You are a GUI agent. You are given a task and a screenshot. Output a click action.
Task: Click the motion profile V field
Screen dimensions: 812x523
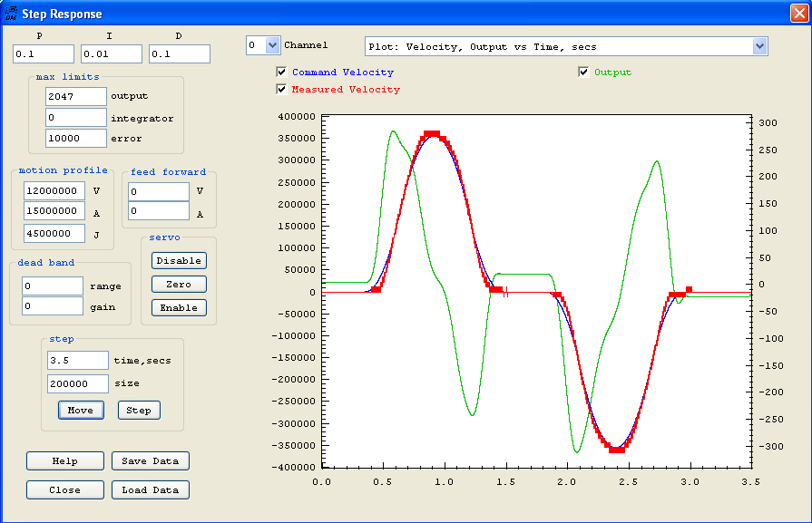coord(54,191)
